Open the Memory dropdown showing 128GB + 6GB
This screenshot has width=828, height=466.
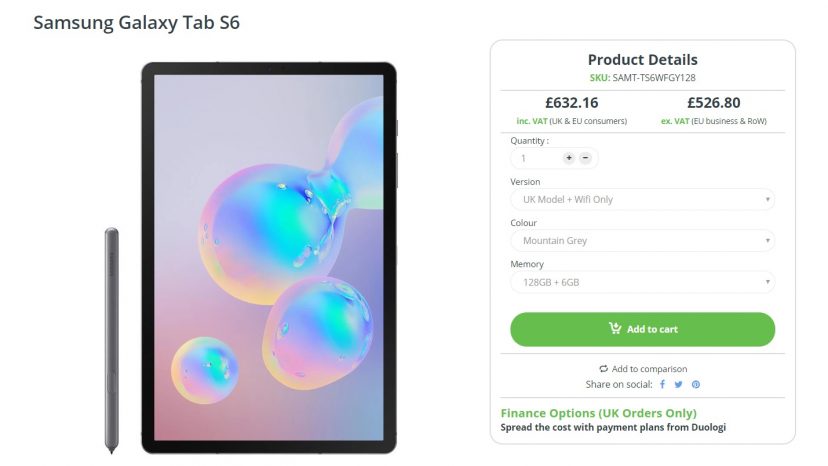[x=642, y=282]
